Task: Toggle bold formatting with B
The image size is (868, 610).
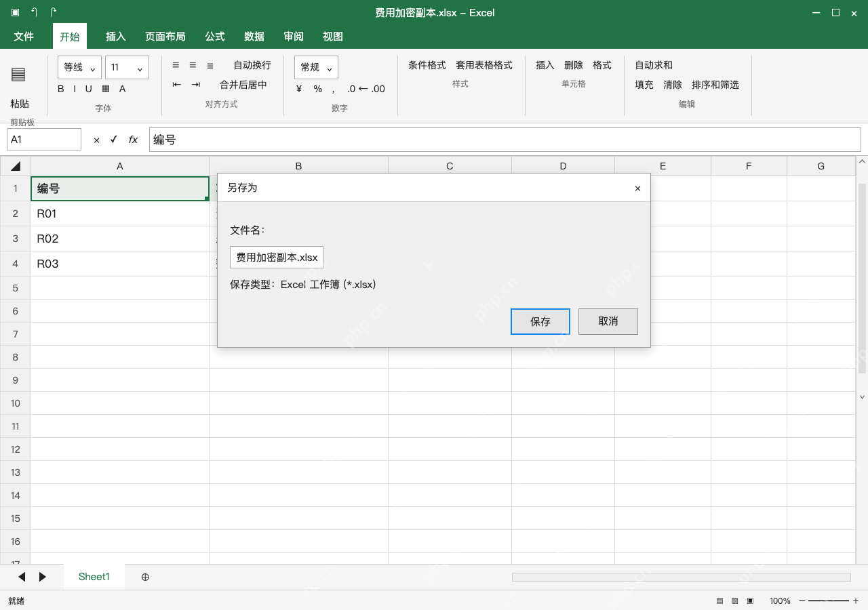Action: [61, 89]
